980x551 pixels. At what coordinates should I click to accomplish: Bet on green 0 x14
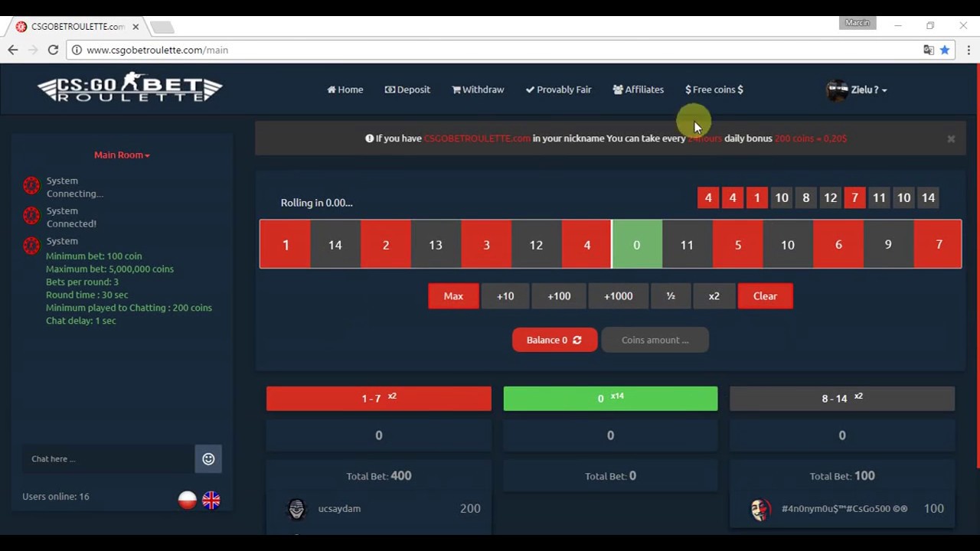click(610, 399)
